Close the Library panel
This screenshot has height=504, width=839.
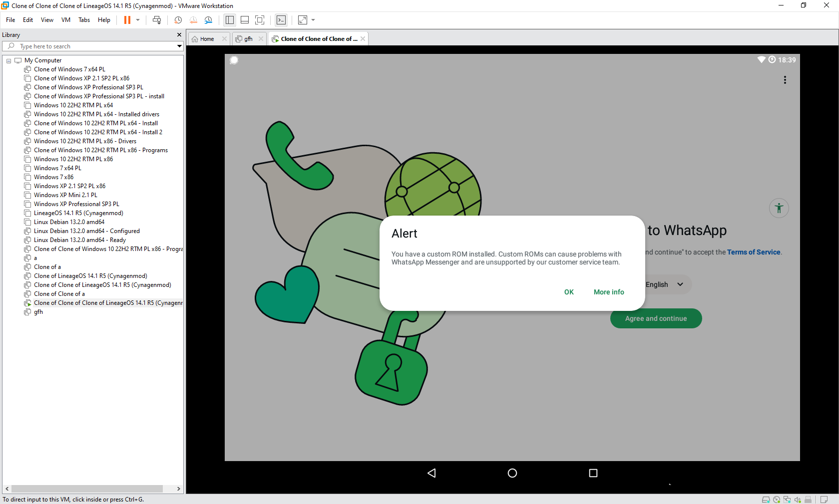point(179,35)
